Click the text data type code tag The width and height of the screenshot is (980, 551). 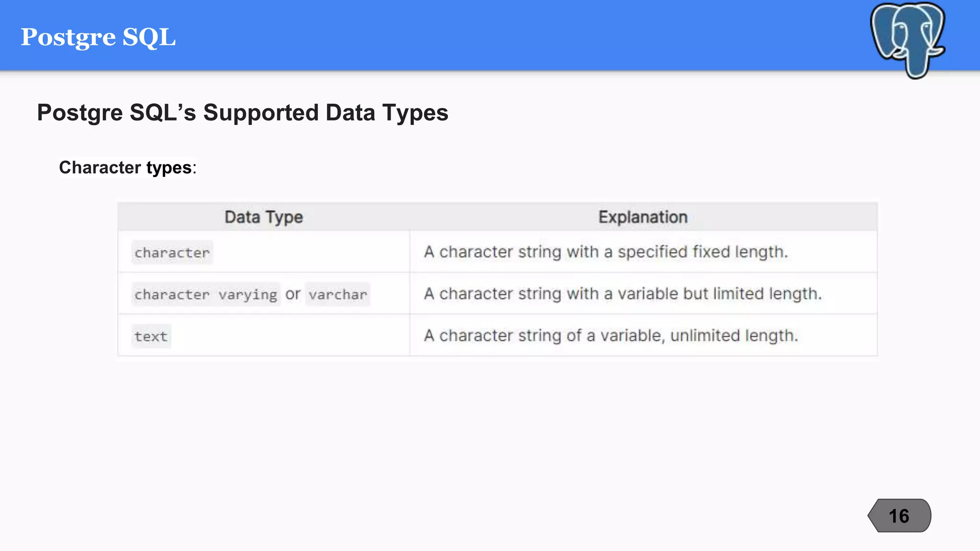click(x=151, y=336)
